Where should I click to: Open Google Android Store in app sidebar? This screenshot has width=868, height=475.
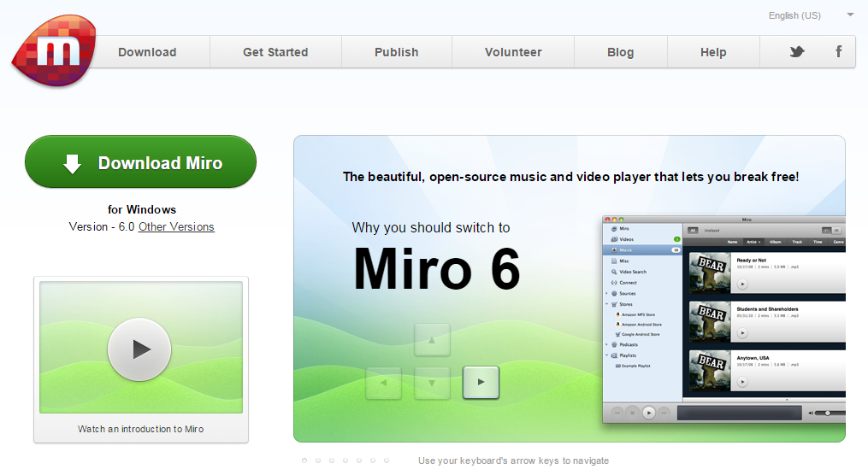click(638, 335)
